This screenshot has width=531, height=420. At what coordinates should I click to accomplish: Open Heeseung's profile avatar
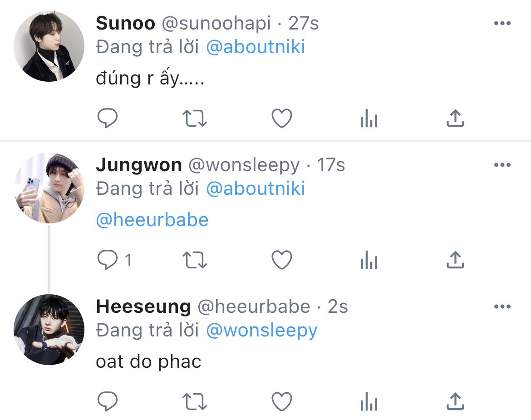coord(49,330)
